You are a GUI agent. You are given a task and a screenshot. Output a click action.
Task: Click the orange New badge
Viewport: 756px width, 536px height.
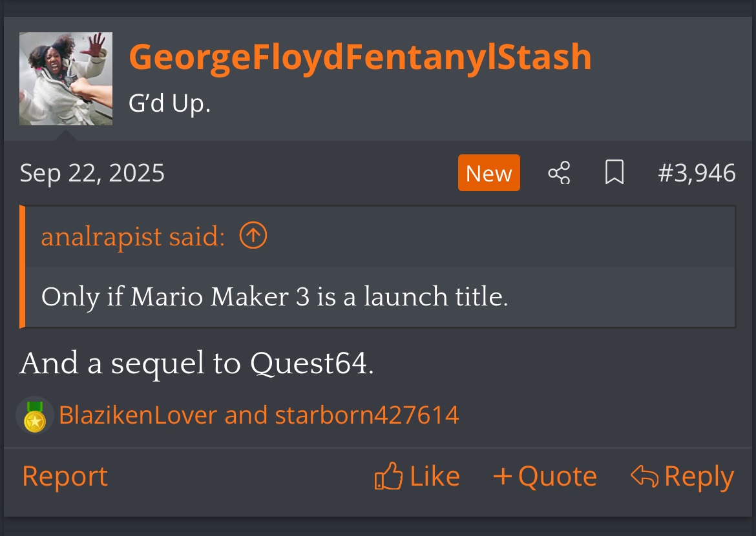[x=488, y=173]
